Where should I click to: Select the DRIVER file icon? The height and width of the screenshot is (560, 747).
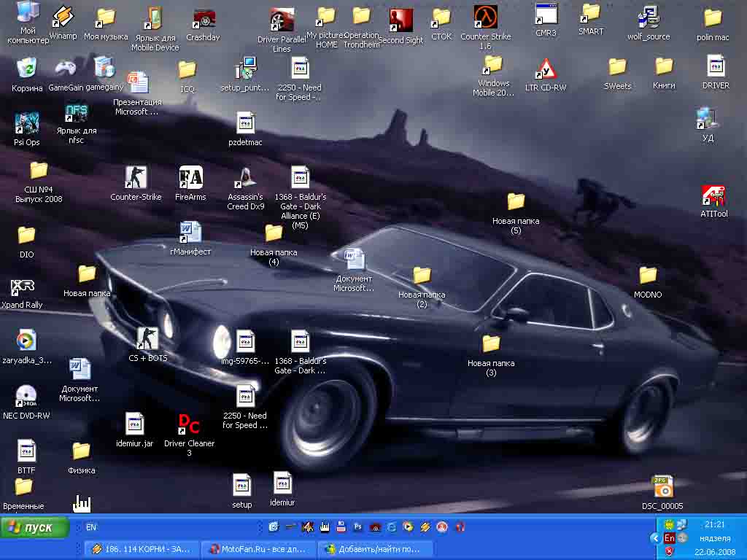pos(716,66)
